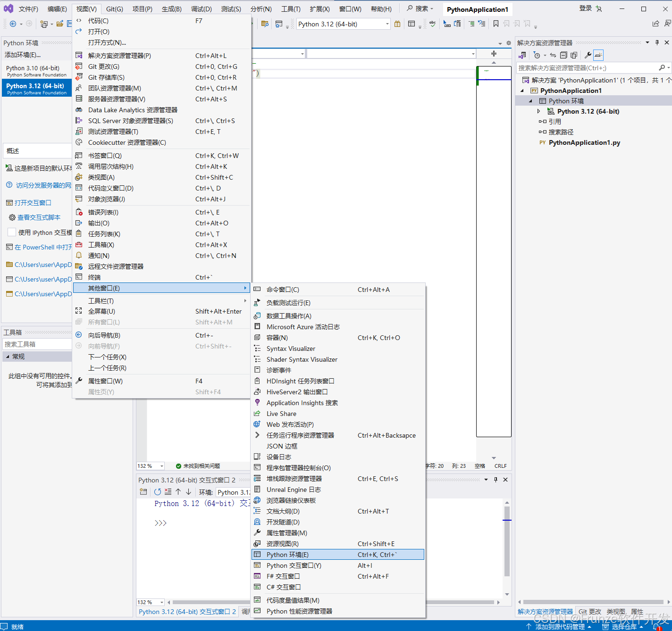Viewport: 672px width, 631px height.
Task: Open the editor member navigation dropdown
Action: 473,54
